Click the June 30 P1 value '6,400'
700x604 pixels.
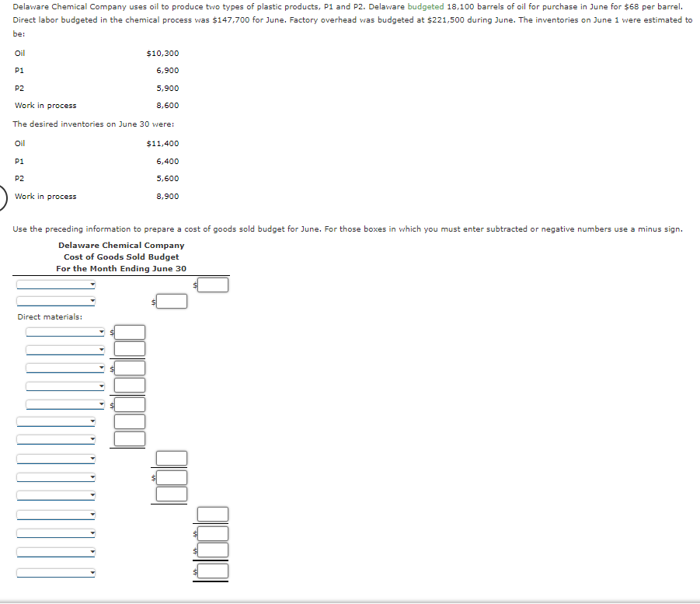click(167, 161)
